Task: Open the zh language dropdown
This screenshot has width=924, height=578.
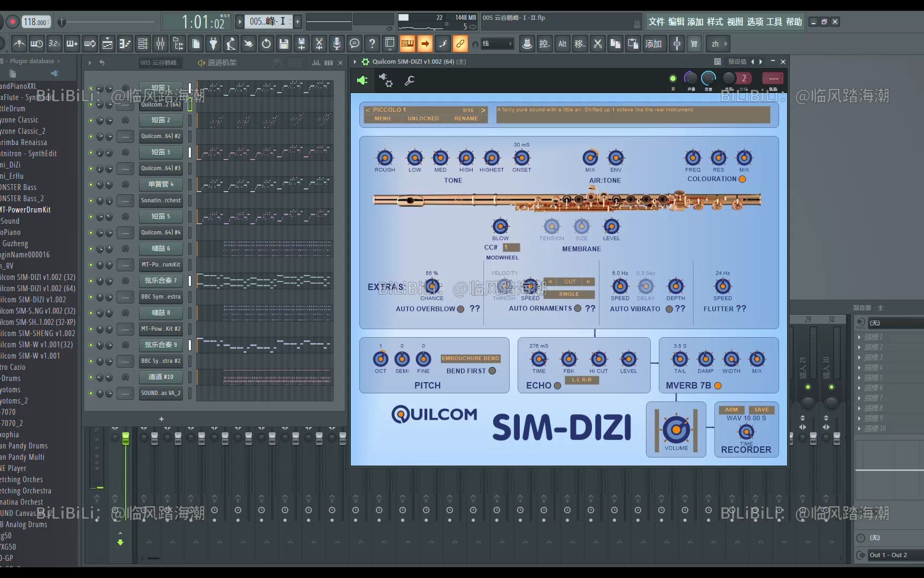Action: tap(718, 44)
